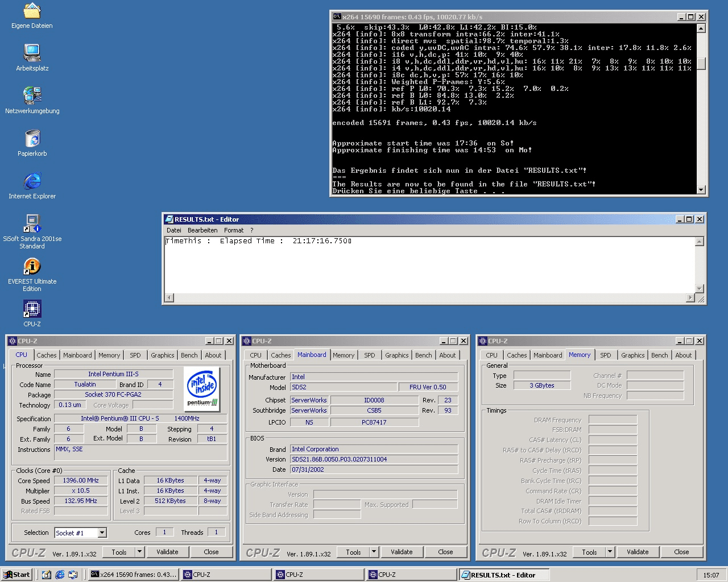Switch to Bench tab in Memory window
728x582 pixels.
click(660, 355)
